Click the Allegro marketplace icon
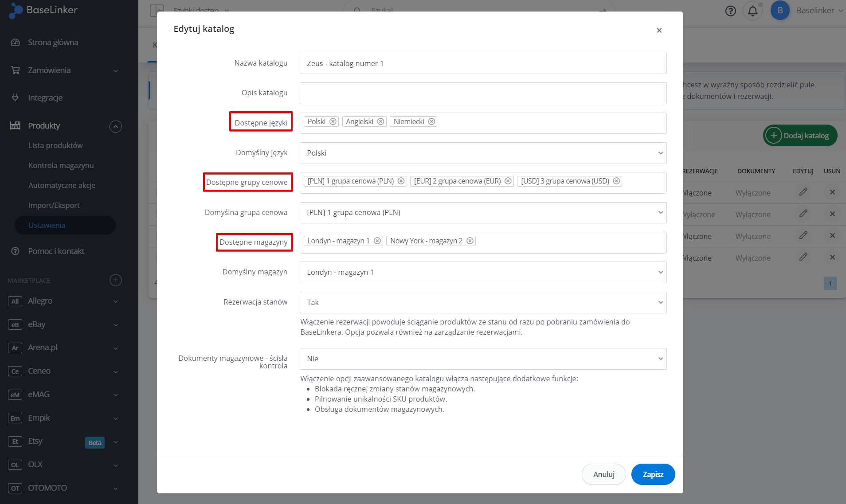Image resolution: width=846 pixels, height=504 pixels. (15, 301)
